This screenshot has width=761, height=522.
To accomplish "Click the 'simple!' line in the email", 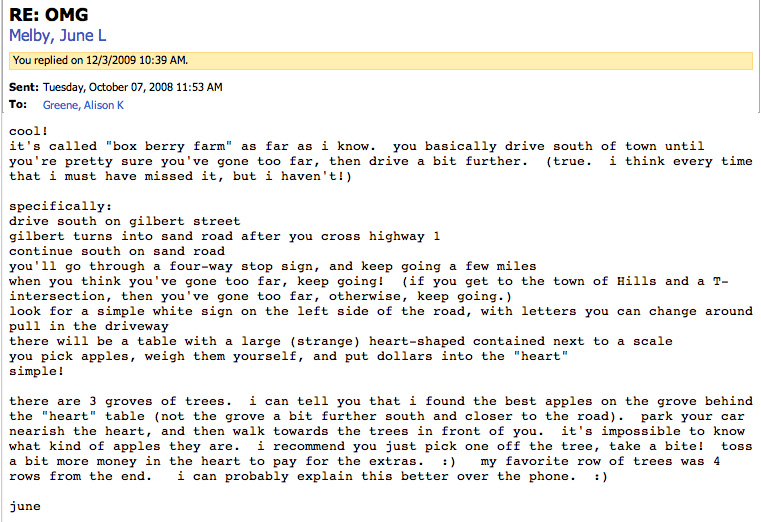I will (x=36, y=372).
